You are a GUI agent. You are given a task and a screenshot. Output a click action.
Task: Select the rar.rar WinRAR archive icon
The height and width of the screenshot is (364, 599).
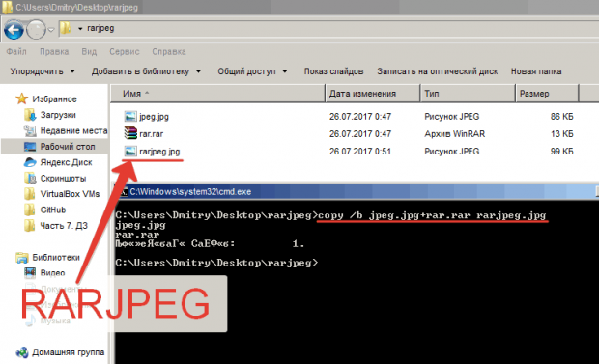point(130,133)
